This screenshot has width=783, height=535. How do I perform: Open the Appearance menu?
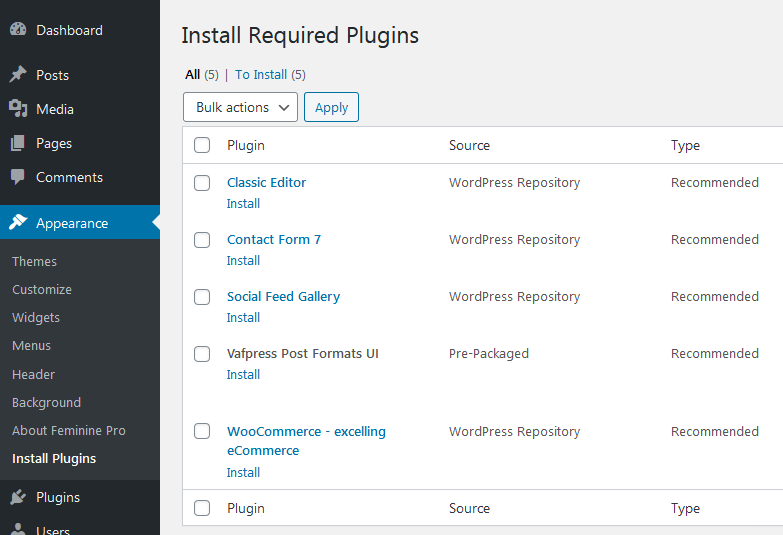(x=80, y=222)
